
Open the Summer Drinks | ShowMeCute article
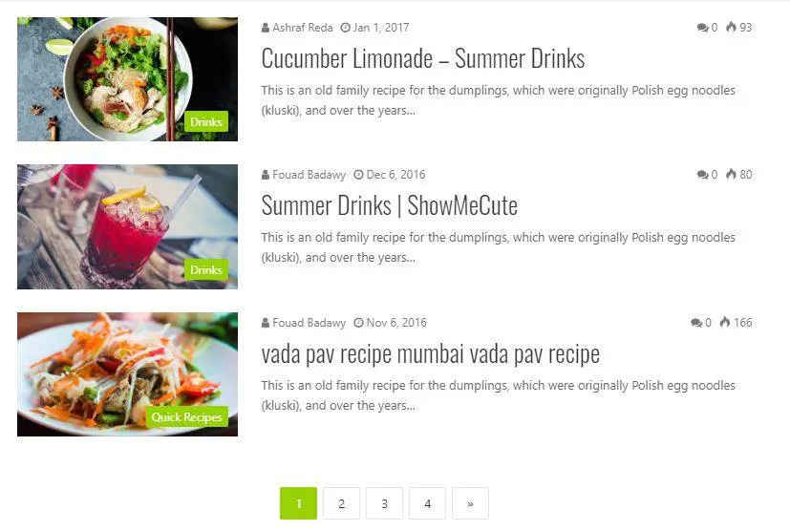point(390,205)
